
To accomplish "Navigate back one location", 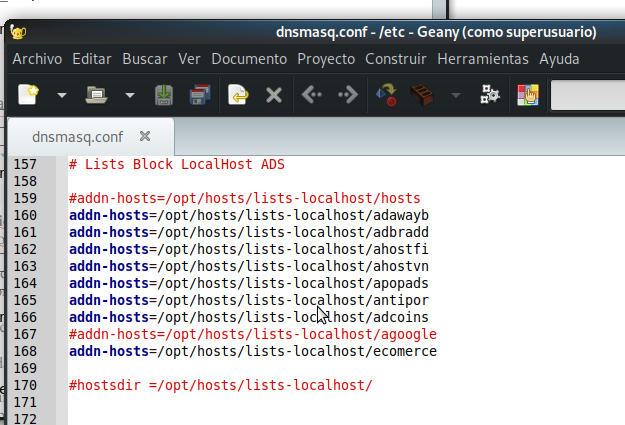I will (312, 95).
